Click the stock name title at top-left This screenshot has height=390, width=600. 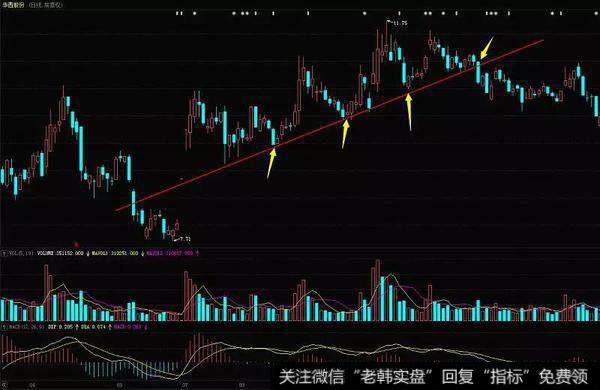point(13,5)
